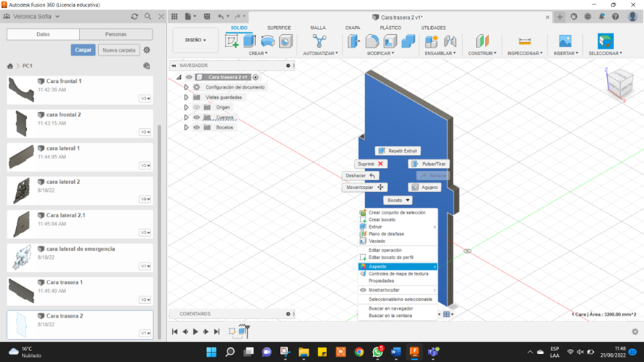Select the New Component icon
This screenshot has height=362, width=644.
point(431,41)
